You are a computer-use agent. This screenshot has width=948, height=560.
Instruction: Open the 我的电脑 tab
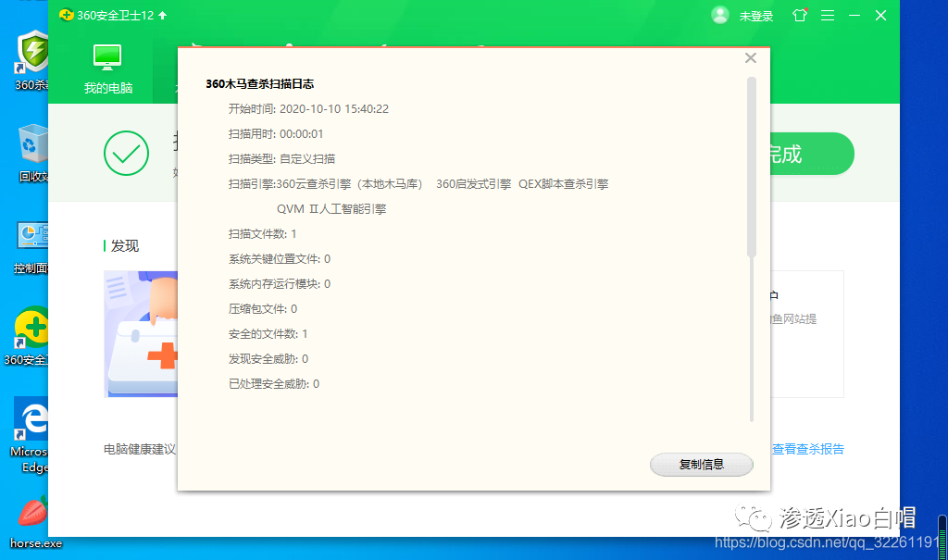107,68
